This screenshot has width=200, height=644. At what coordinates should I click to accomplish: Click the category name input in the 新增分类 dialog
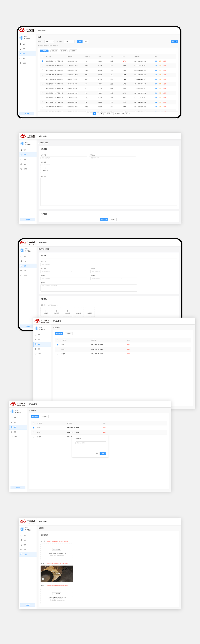91,443
